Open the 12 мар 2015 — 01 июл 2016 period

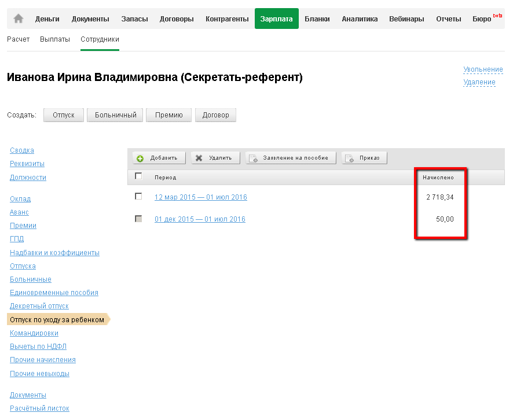click(200, 197)
